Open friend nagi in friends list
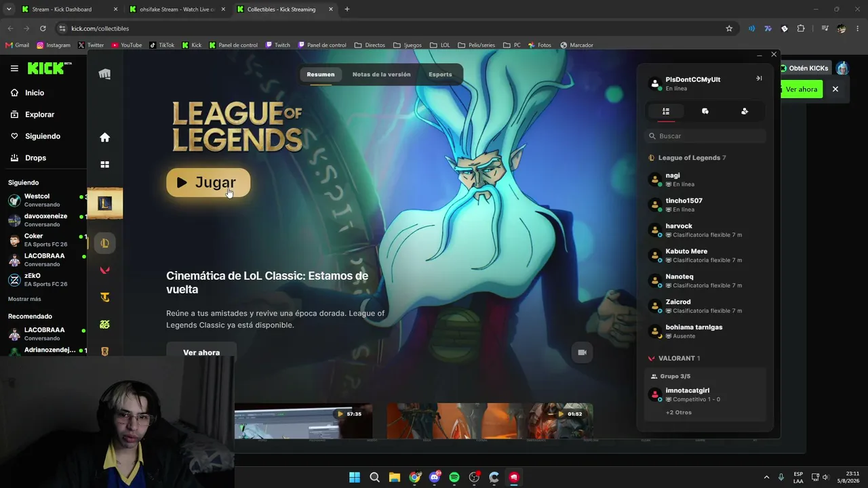 (705, 180)
